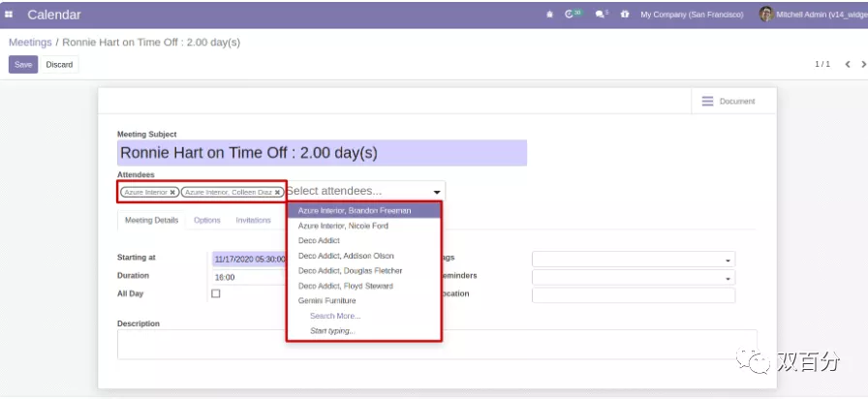Edit the Starting at date field
The image size is (868, 399).
(249, 259)
